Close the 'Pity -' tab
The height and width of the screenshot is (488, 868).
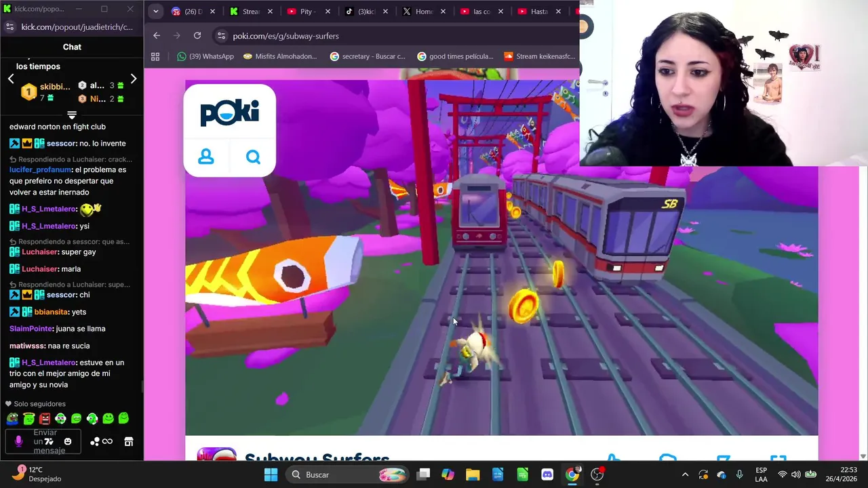coord(328,12)
